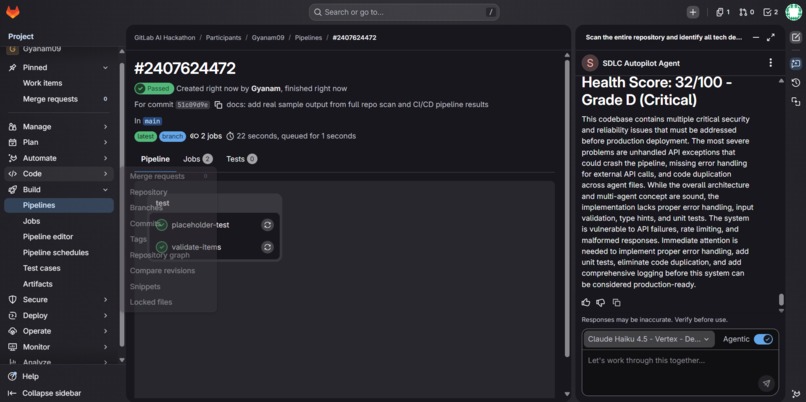
Task: Click the main content scrollbar
Action: tap(567, 208)
